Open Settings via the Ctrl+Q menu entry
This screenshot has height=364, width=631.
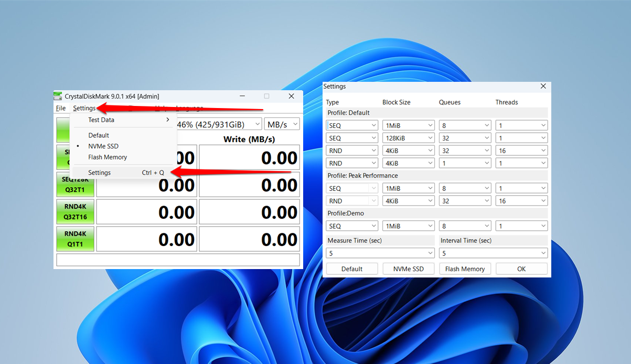pos(100,172)
